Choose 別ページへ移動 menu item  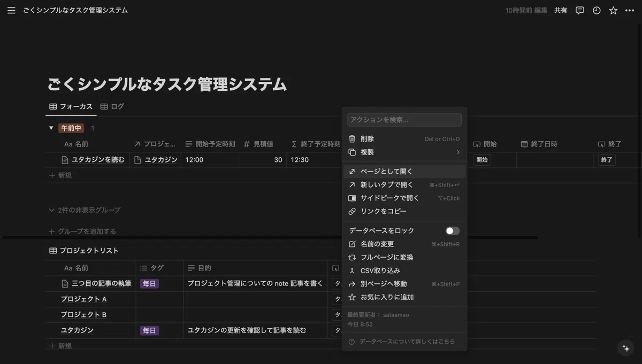[404, 284]
